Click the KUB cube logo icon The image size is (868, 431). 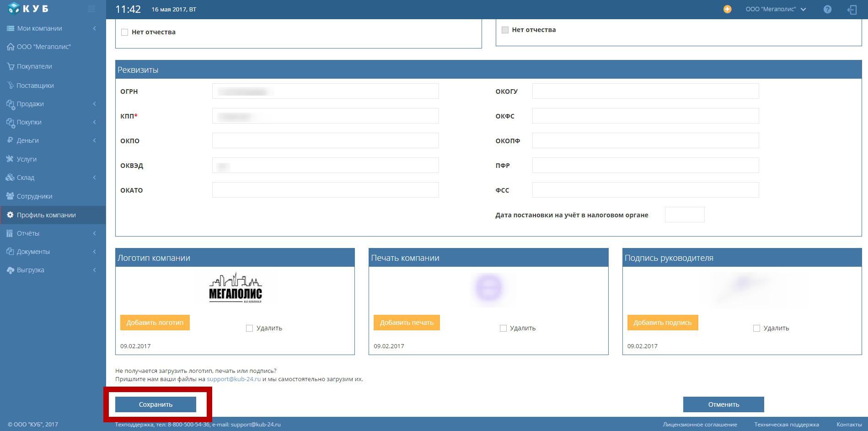click(14, 8)
